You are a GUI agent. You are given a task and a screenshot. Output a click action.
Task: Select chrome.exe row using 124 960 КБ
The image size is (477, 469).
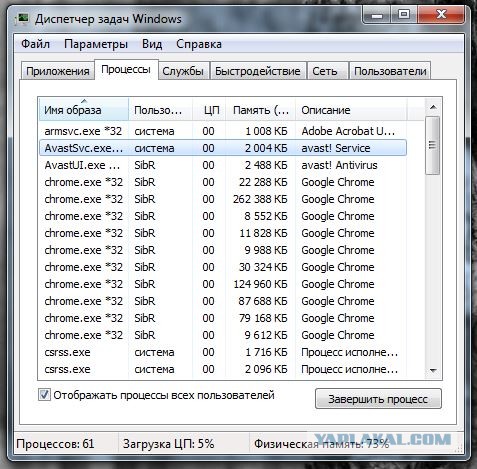[x=223, y=284]
